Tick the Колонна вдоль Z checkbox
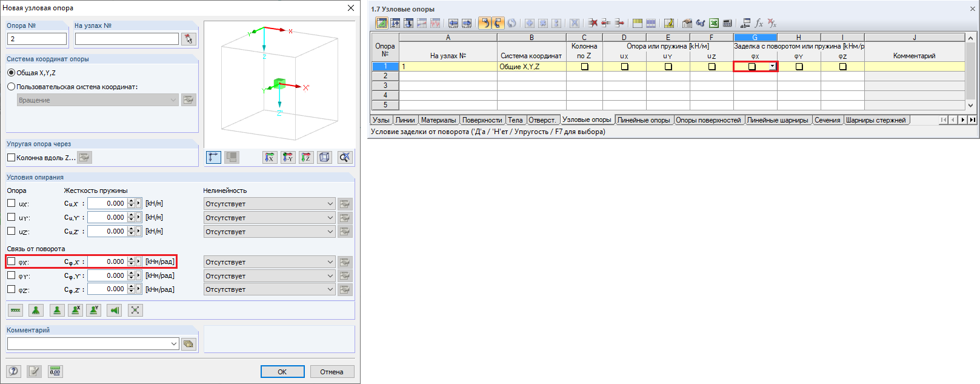Viewport: 980px width, 384px height. click(x=12, y=158)
